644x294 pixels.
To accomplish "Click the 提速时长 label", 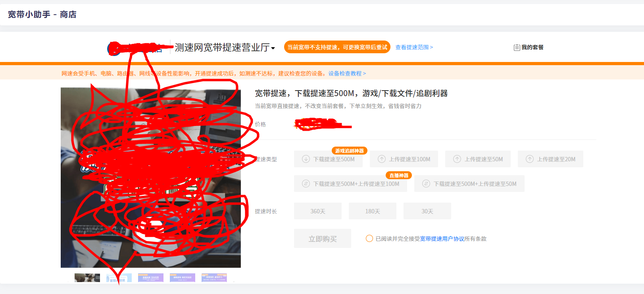I will [x=266, y=211].
